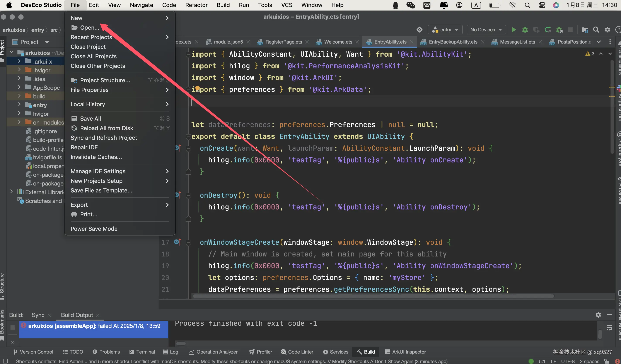Open the entry run configuration dropdown
Screen dimensions: 621x364
coord(445,30)
